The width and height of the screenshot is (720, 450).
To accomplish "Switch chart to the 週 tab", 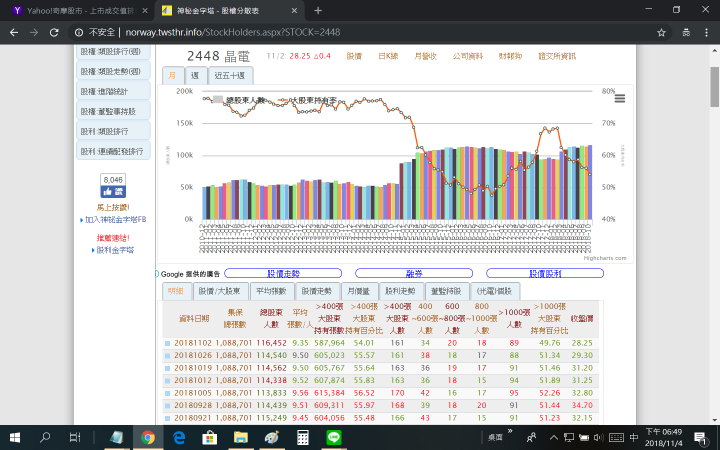I will click(x=192, y=75).
